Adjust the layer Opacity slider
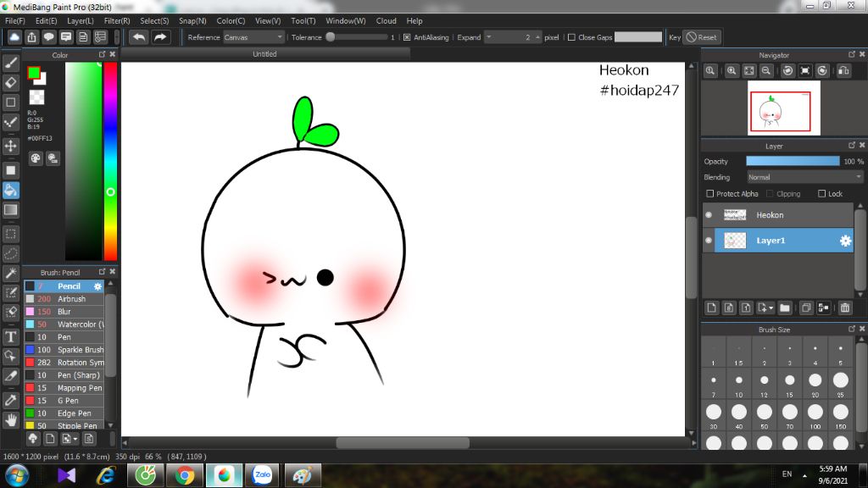 coord(793,161)
